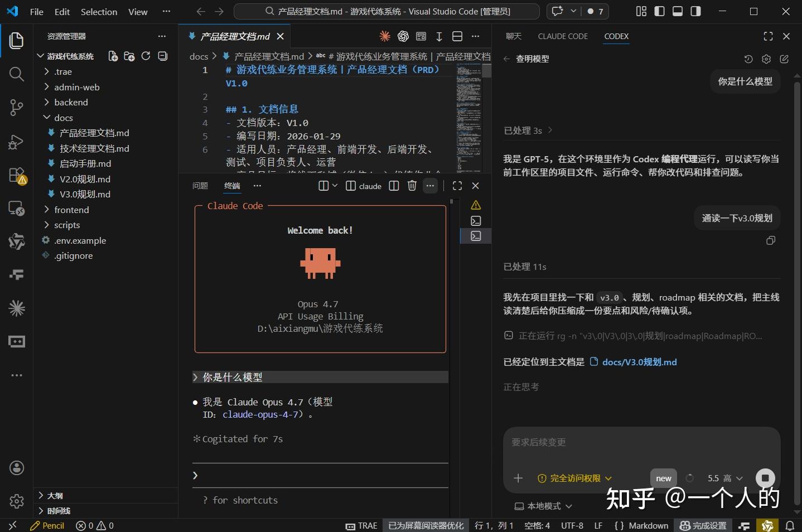The width and height of the screenshot is (802, 532).
Task: Open the 5.5 高 model dropdown
Action: tap(725, 478)
